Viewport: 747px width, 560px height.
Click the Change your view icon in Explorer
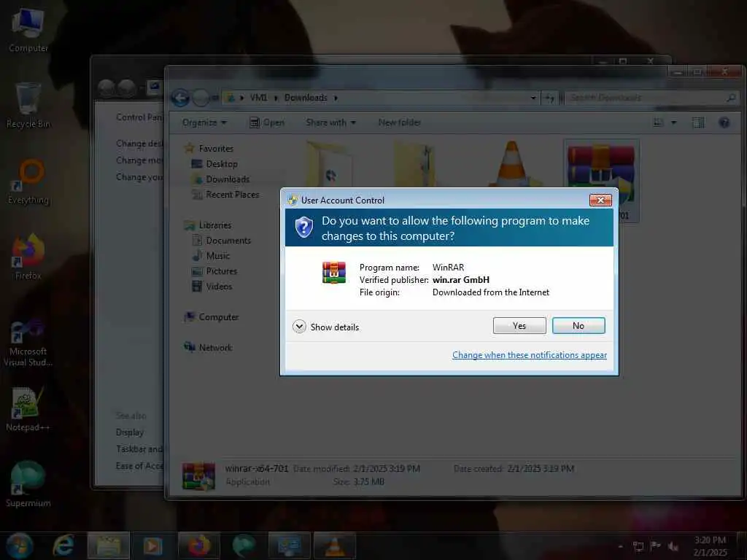(x=658, y=122)
